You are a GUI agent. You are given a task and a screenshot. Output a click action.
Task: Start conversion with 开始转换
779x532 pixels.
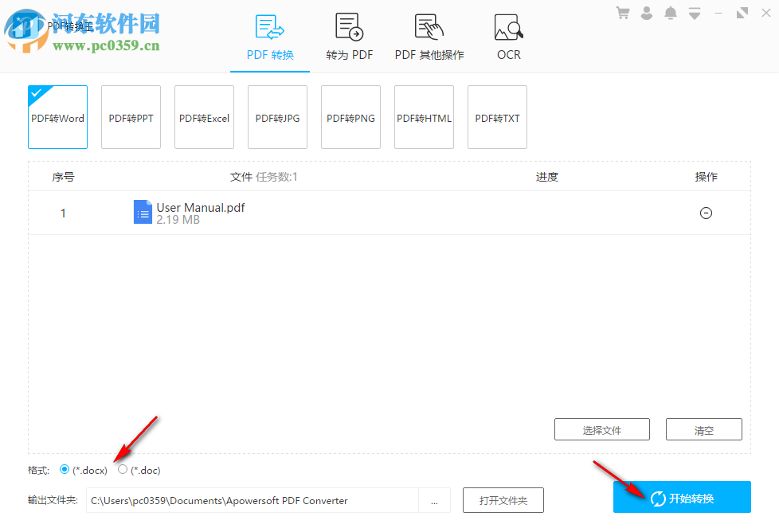click(681, 496)
